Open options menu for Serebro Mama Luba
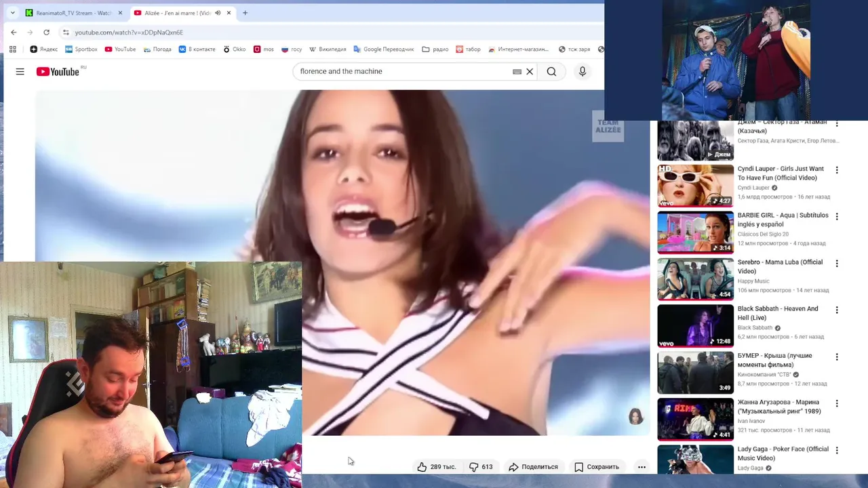 pos(837,264)
